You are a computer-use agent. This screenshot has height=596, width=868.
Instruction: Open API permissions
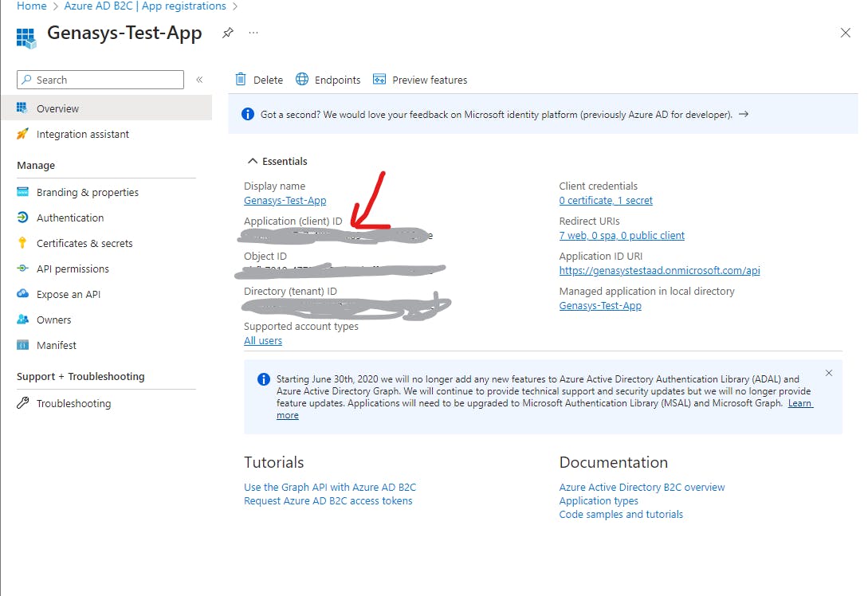coord(73,269)
